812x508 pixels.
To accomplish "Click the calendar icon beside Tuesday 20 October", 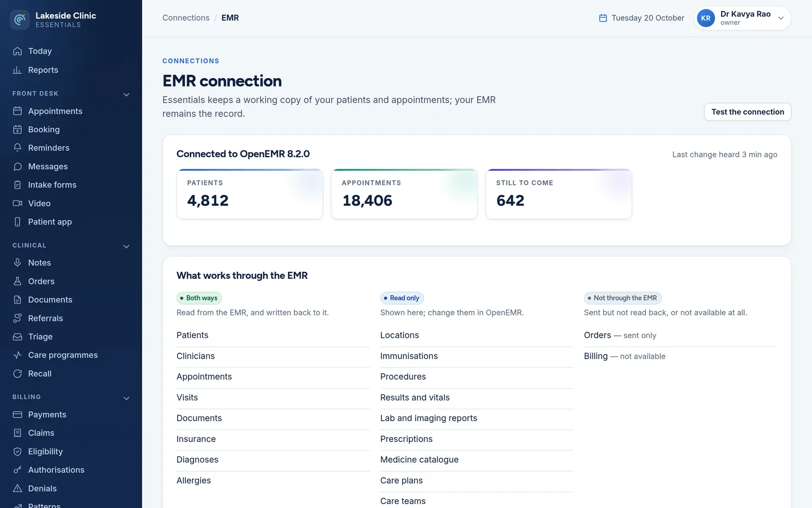I will point(603,18).
